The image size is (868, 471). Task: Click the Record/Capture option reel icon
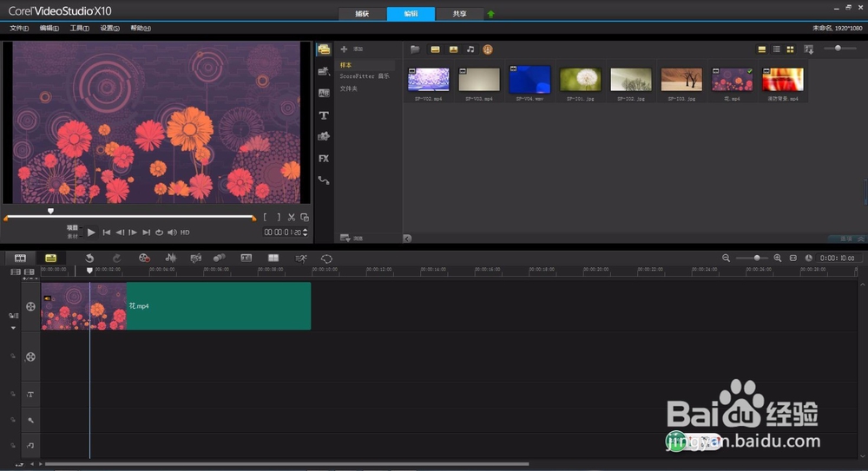coord(144,258)
